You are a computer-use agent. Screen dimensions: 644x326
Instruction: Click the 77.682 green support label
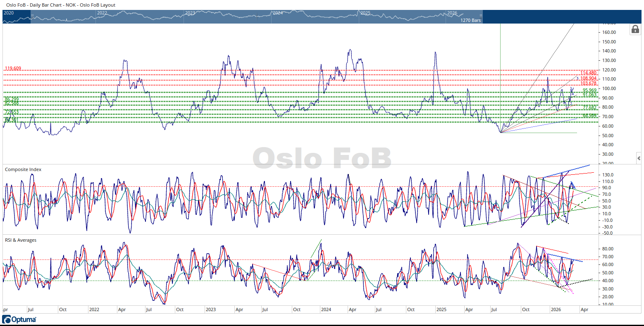[589, 107]
